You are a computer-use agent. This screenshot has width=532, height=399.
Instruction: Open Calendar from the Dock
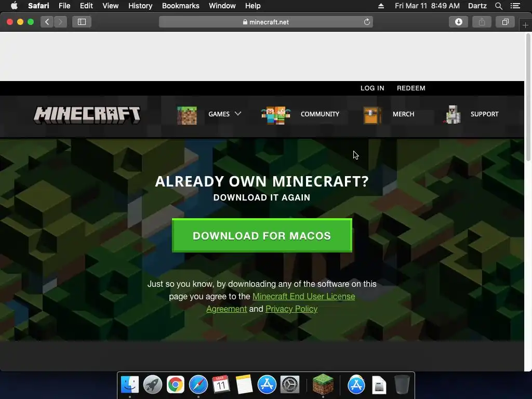point(221,385)
